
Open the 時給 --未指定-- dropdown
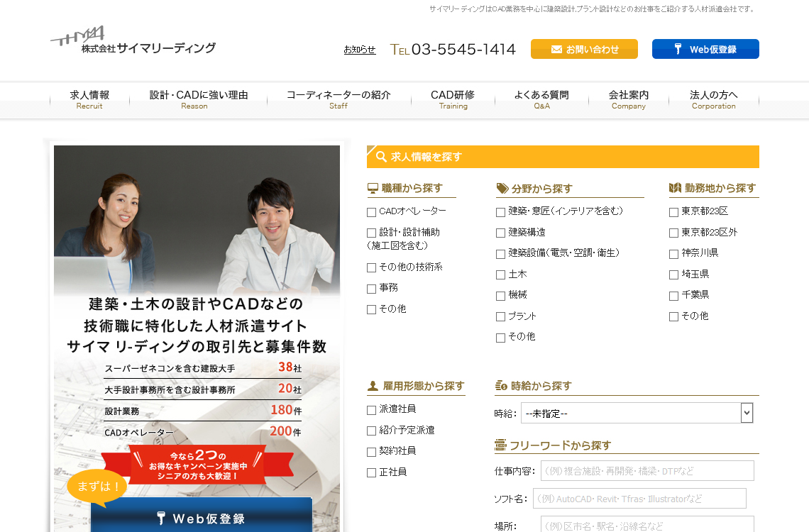pos(637,412)
